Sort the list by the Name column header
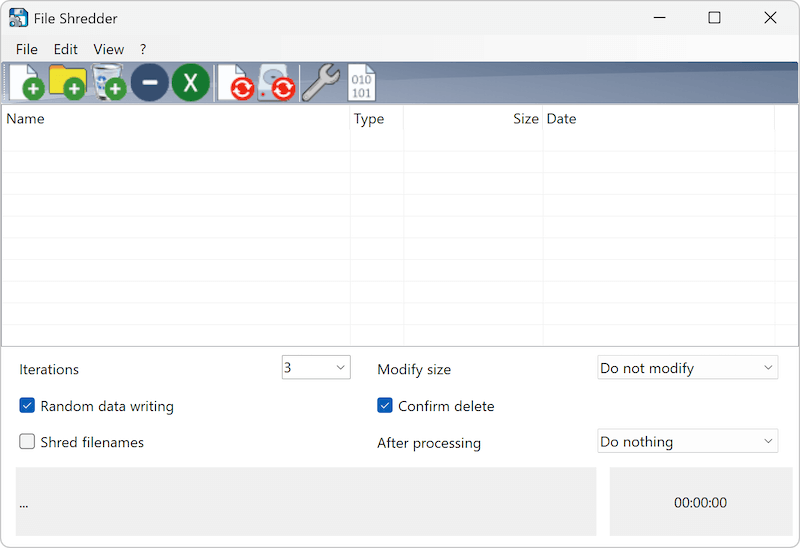The height and width of the screenshot is (548, 800). pyautogui.click(x=176, y=119)
